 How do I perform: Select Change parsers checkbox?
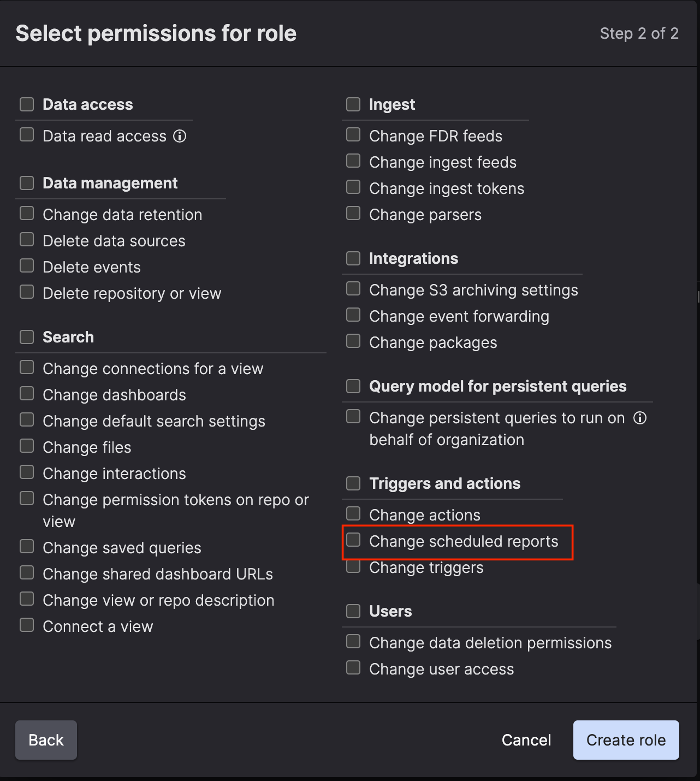point(354,214)
